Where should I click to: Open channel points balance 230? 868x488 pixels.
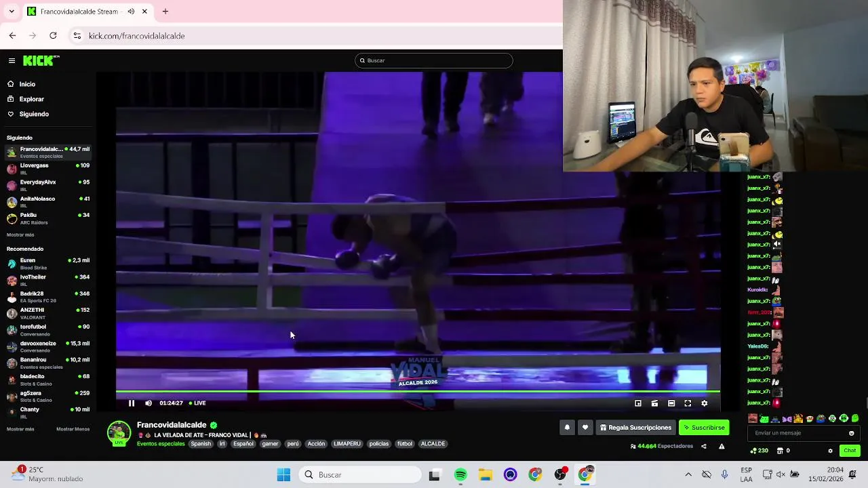pyautogui.click(x=759, y=451)
